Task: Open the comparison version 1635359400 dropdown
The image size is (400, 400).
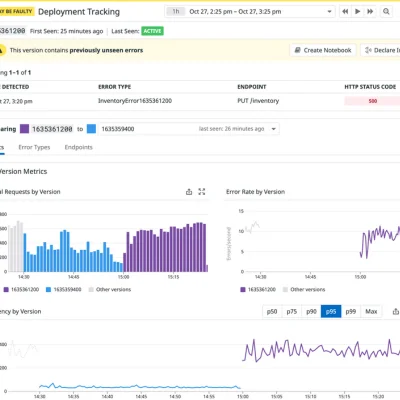Action: click(189, 129)
